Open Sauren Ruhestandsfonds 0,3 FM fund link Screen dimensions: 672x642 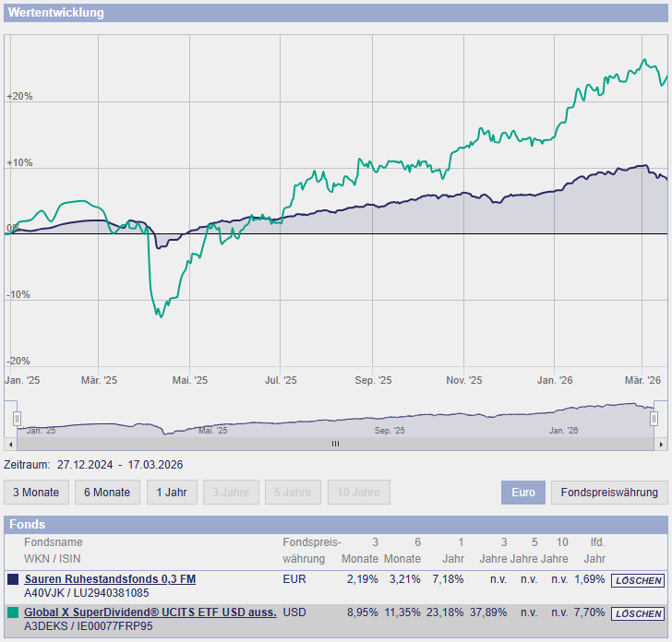tap(110, 579)
